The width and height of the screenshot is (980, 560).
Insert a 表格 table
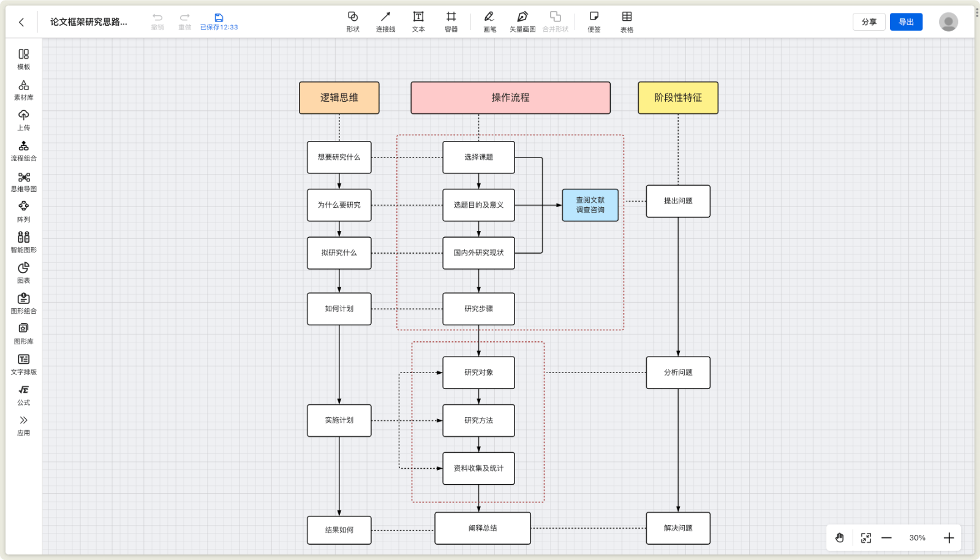tap(627, 21)
